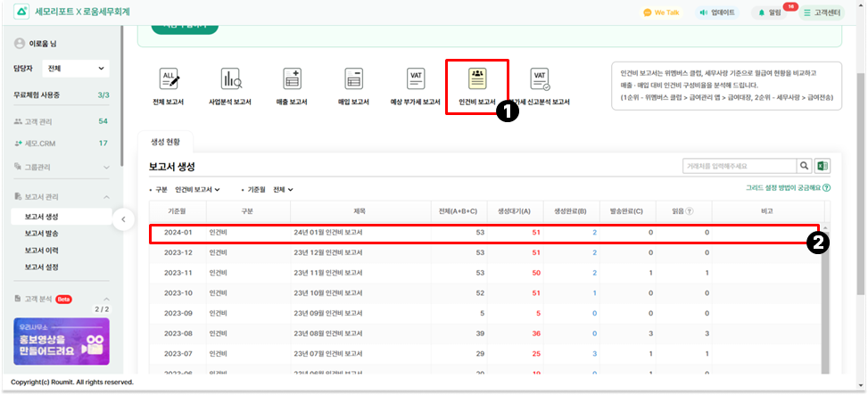This screenshot has width=868, height=395.
Task: Open the 매입 보고서 icon
Action: (354, 79)
